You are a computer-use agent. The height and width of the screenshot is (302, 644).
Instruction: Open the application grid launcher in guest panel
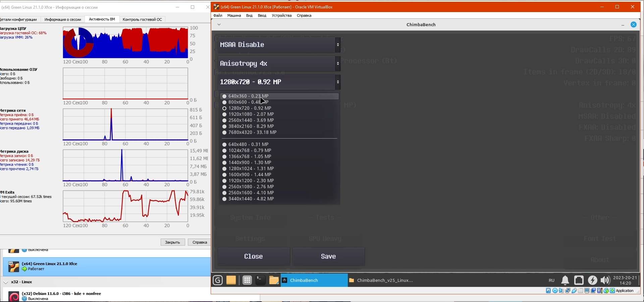pos(247,280)
